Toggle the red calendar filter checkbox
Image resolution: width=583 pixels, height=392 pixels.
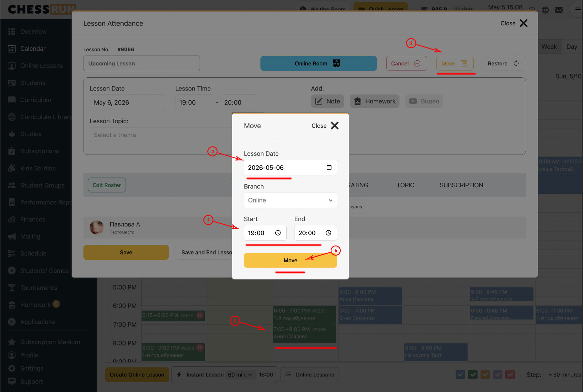tap(510, 375)
